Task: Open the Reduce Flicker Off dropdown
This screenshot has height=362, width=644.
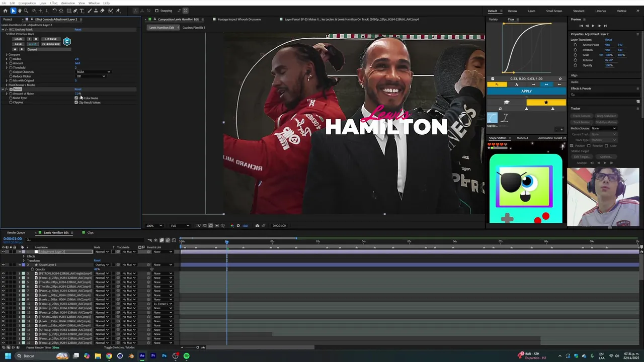Action: [x=91, y=76]
